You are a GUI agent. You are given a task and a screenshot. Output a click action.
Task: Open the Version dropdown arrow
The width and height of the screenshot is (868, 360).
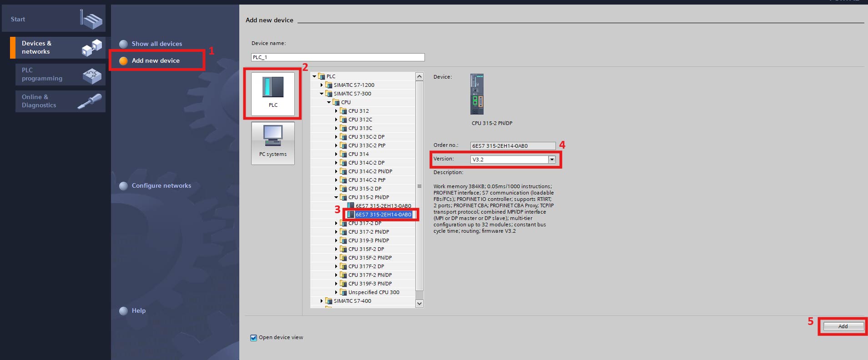coord(552,160)
